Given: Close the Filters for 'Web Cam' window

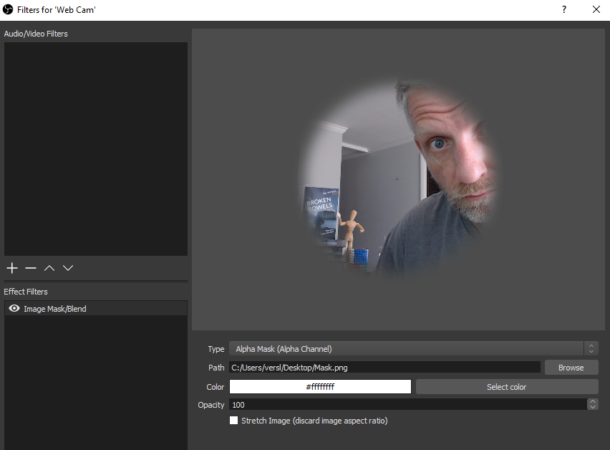Looking at the screenshot, I should 596,9.
